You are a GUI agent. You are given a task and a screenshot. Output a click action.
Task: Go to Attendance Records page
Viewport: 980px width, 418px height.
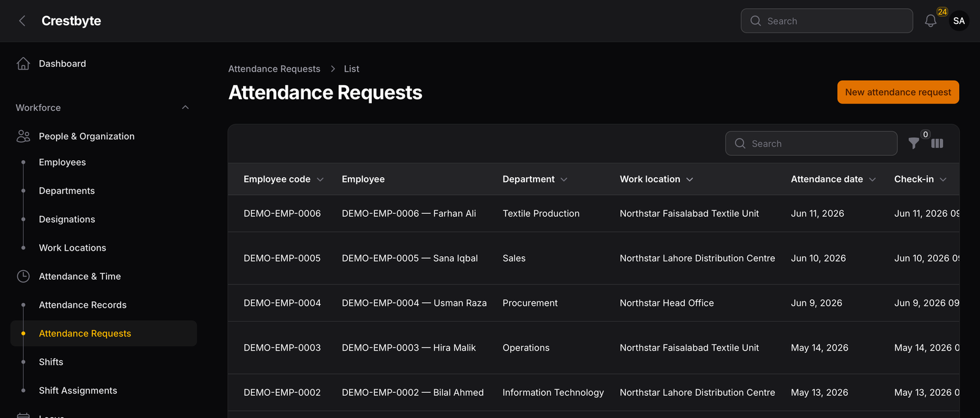tap(83, 305)
